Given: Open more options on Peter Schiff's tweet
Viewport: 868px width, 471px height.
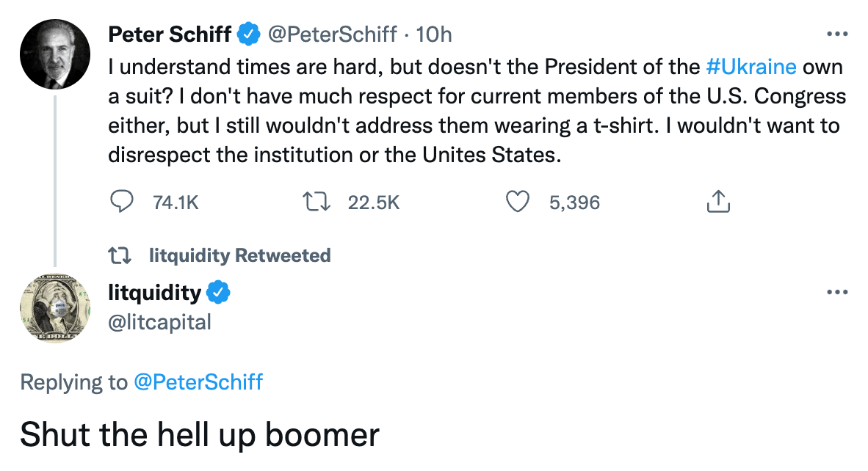Looking at the screenshot, I should [x=837, y=34].
